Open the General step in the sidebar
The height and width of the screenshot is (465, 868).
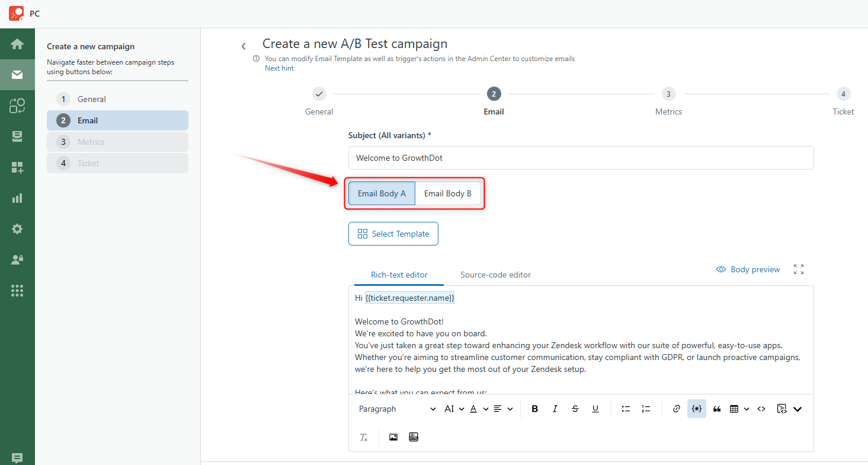[x=117, y=99]
